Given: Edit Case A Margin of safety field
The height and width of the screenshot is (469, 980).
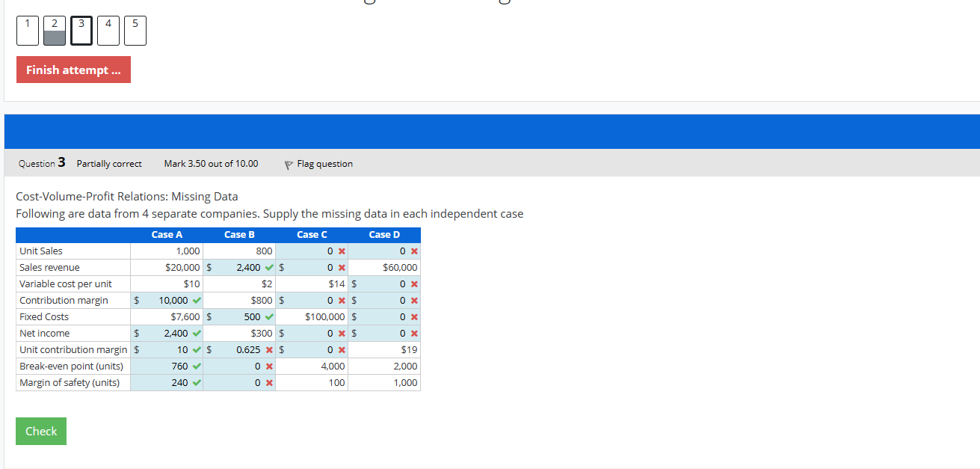Looking at the screenshot, I should pyautogui.click(x=166, y=382).
